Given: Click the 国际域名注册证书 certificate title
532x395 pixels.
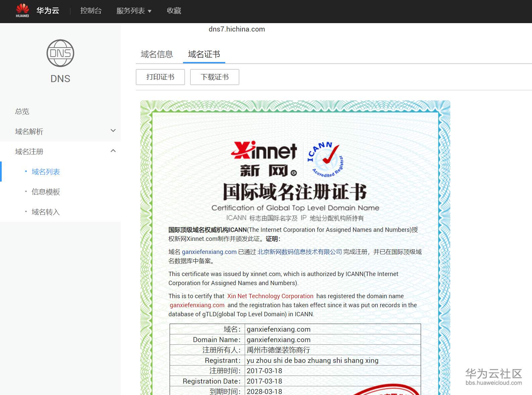Looking at the screenshot, I should (295, 192).
